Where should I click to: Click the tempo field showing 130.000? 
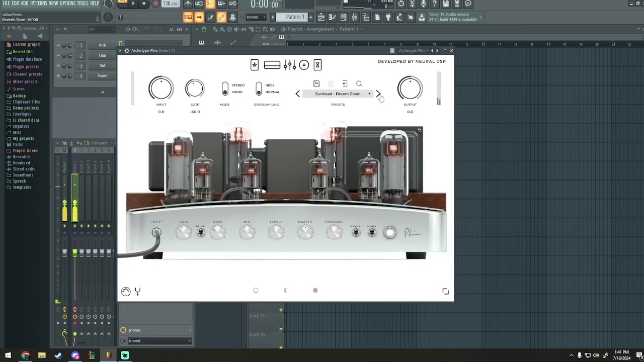click(171, 4)
